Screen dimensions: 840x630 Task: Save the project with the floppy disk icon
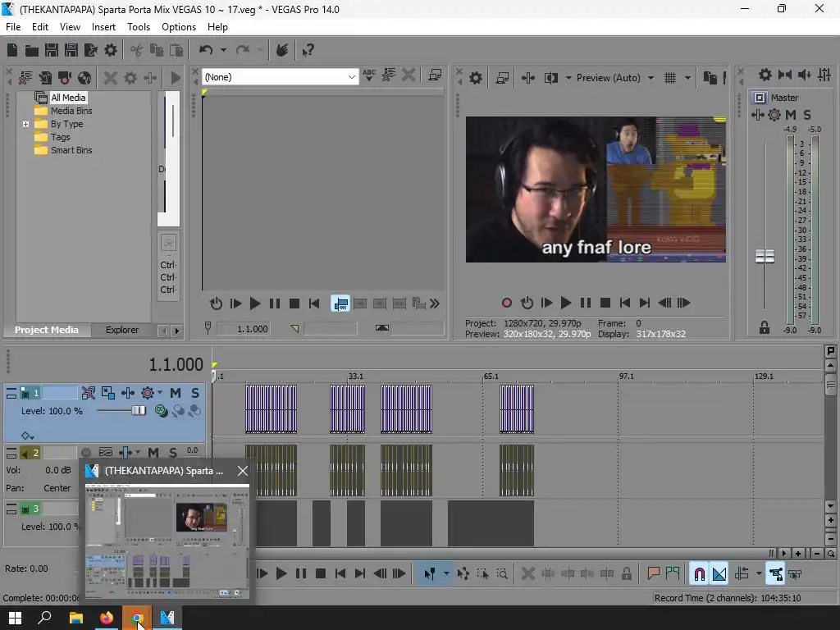pyautogui.click(x=52, y=50)
